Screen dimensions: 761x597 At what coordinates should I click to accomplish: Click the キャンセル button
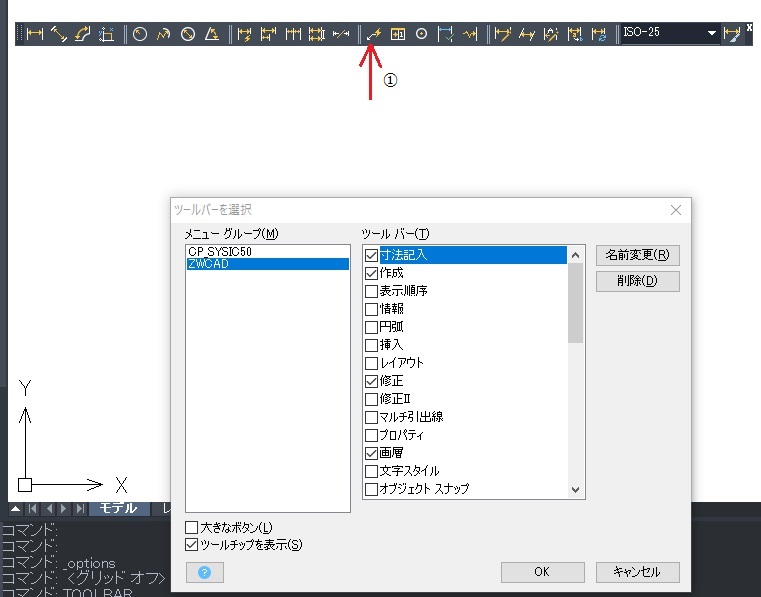coord(637,572)
